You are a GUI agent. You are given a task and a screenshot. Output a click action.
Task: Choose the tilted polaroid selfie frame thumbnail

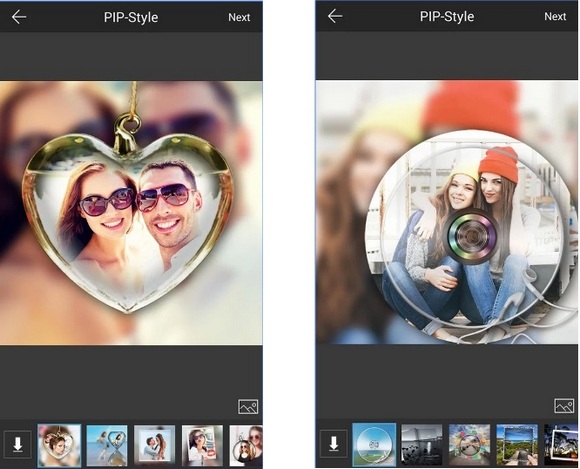pos(202,445)
